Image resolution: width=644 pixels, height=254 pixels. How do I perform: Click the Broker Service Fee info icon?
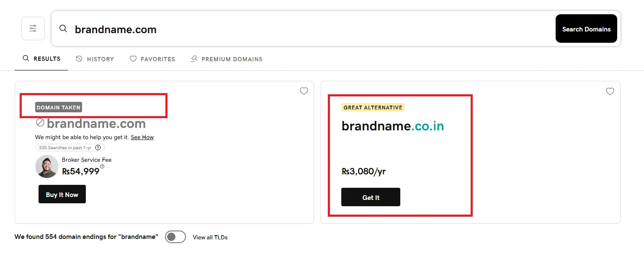pos(103,167)
